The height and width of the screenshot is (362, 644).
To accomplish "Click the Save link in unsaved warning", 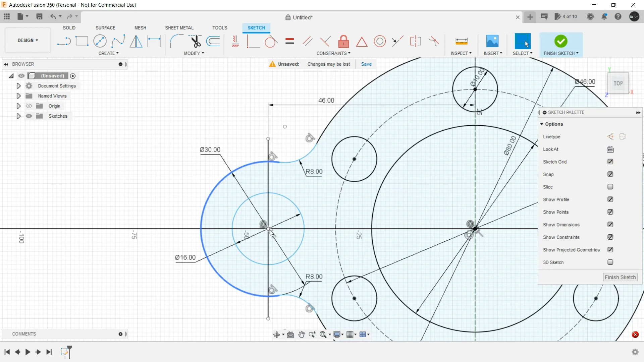I will pyautogui.click(x=366, y=64).
